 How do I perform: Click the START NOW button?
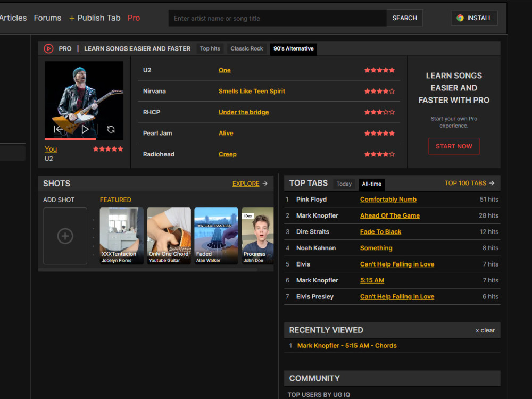pos(454,146)
